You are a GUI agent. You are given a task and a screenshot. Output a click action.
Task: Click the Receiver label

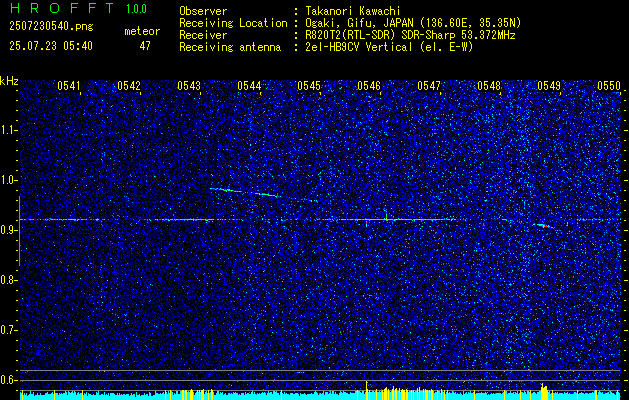click(203, 35)
